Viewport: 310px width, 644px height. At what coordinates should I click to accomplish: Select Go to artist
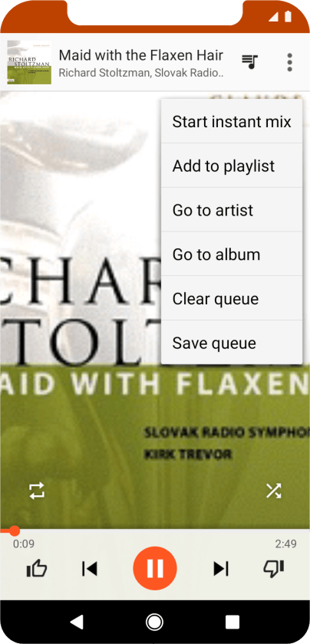coord(232,210)
